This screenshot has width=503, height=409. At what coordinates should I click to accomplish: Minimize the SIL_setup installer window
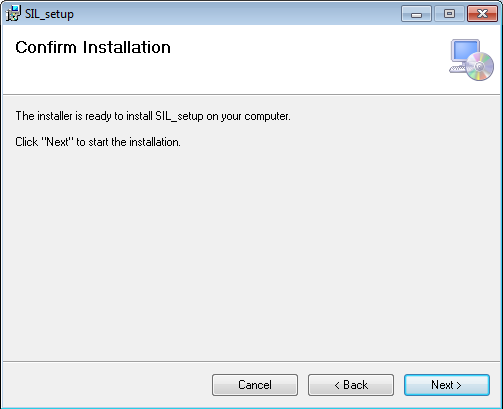click(x=416, y=14)
